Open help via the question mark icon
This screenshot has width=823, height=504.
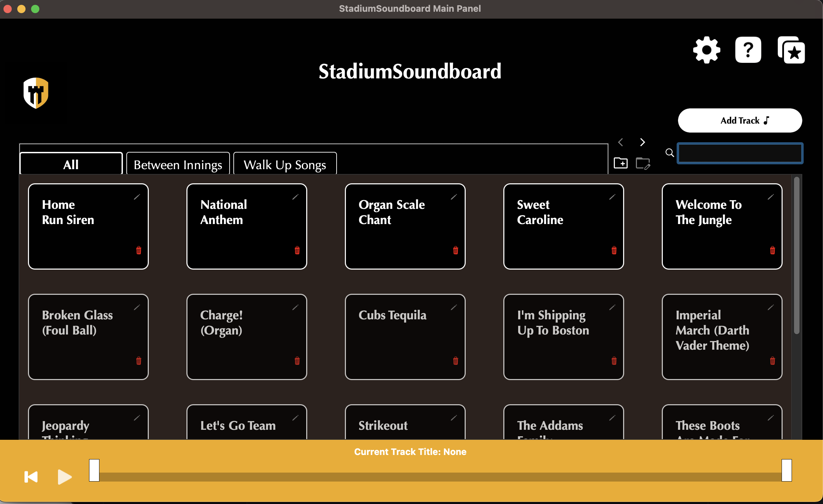click(748, 50)
